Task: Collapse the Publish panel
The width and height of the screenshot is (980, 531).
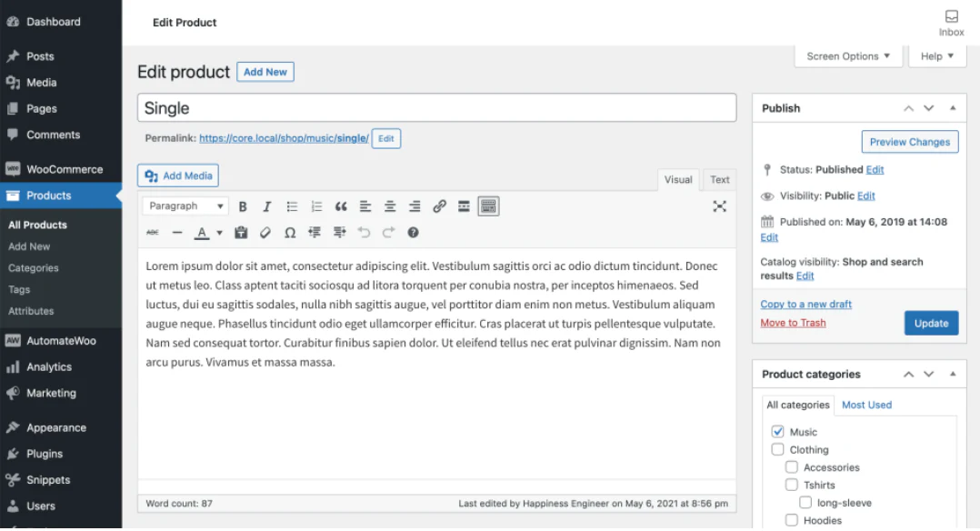Action: pos(953,107)
